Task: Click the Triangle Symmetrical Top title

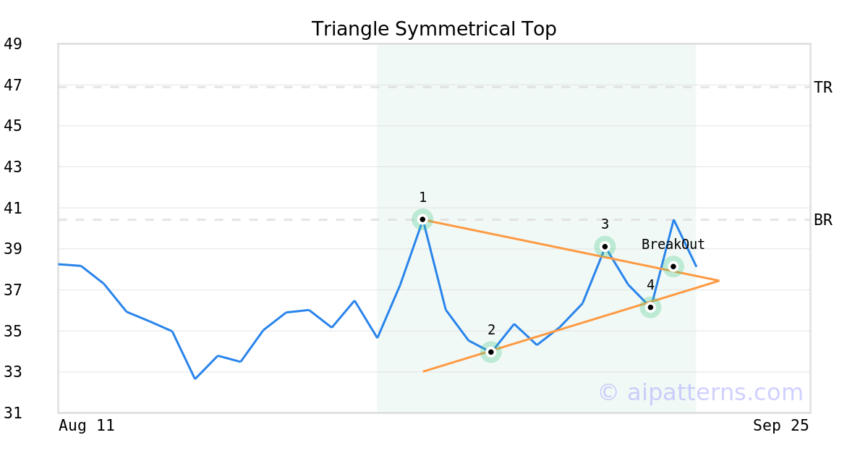Action: click(433, 29)
